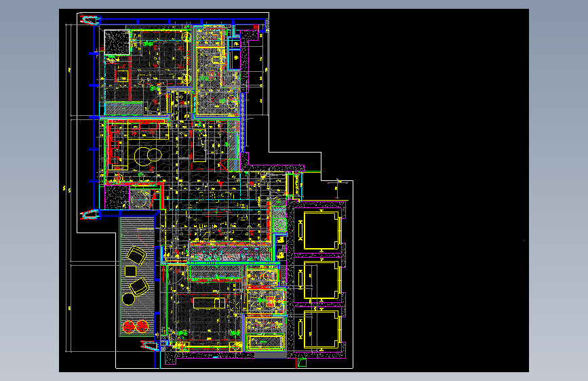Click the lower armchair on the balcony
588x381 pixels.
click(139, 287)
